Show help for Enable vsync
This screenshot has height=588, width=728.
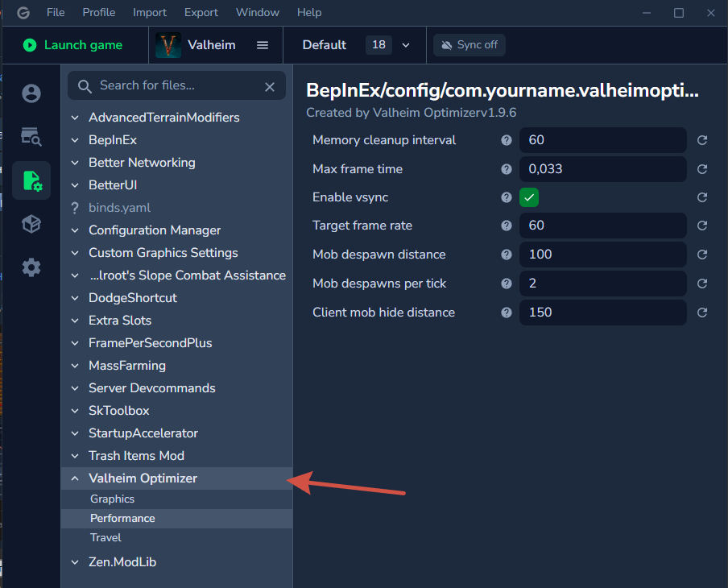click(x=506, y=197)
